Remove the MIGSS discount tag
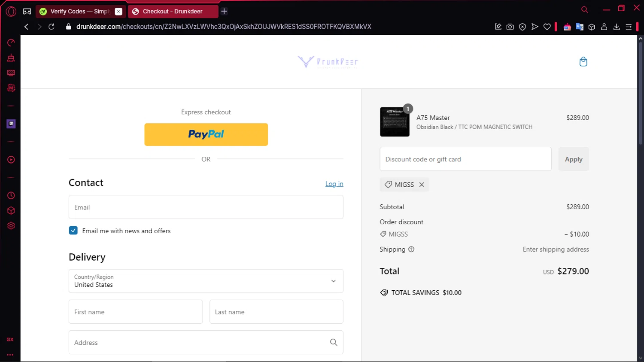Screen dimensions: 644x362 tap(422, 185)
